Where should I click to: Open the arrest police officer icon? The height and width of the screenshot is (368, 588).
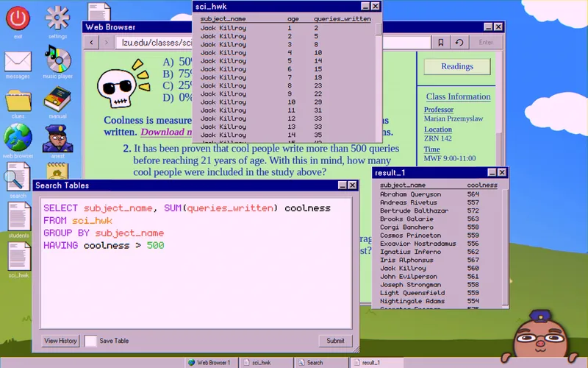click(x=57, y=138)
